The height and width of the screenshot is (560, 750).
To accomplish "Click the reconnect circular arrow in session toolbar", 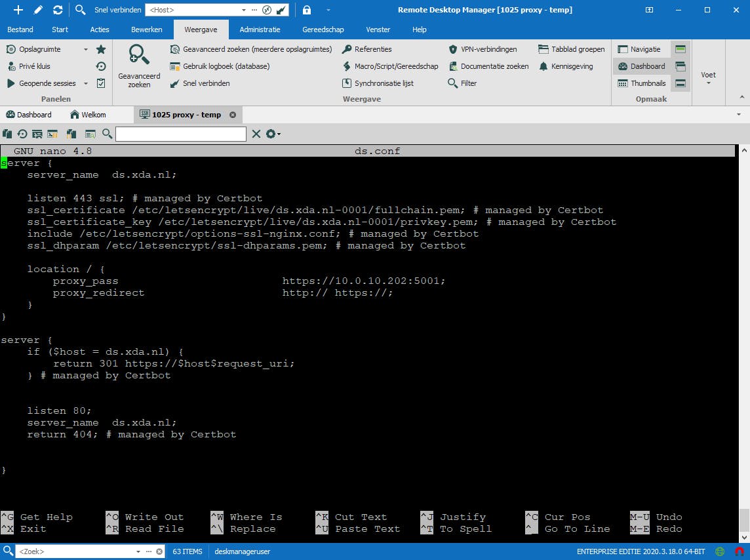I will click(x=22, y=134).
